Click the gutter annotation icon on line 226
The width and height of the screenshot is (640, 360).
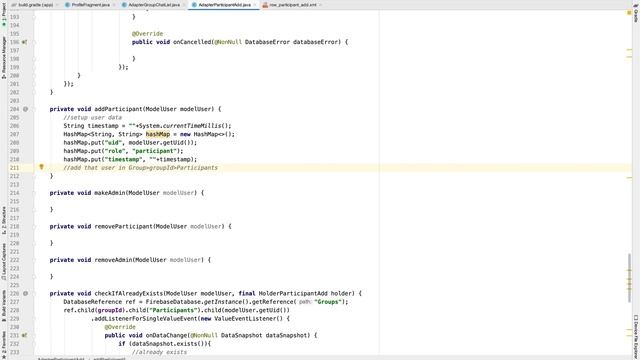coord(25,293)
